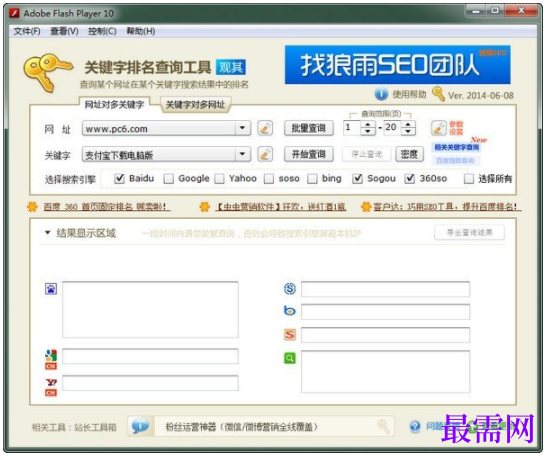Open the 虫虫营销软件 promo link

click(x=280, y=207)
